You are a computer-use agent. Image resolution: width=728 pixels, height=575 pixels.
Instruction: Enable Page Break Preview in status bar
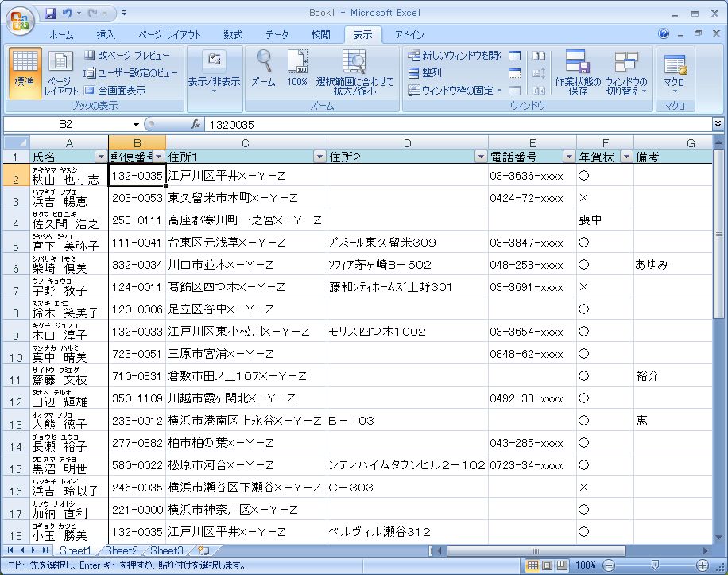point(563,565)
